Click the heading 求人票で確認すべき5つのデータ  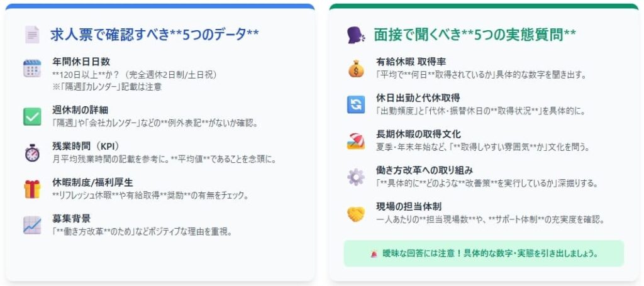[x=155, y=35]
